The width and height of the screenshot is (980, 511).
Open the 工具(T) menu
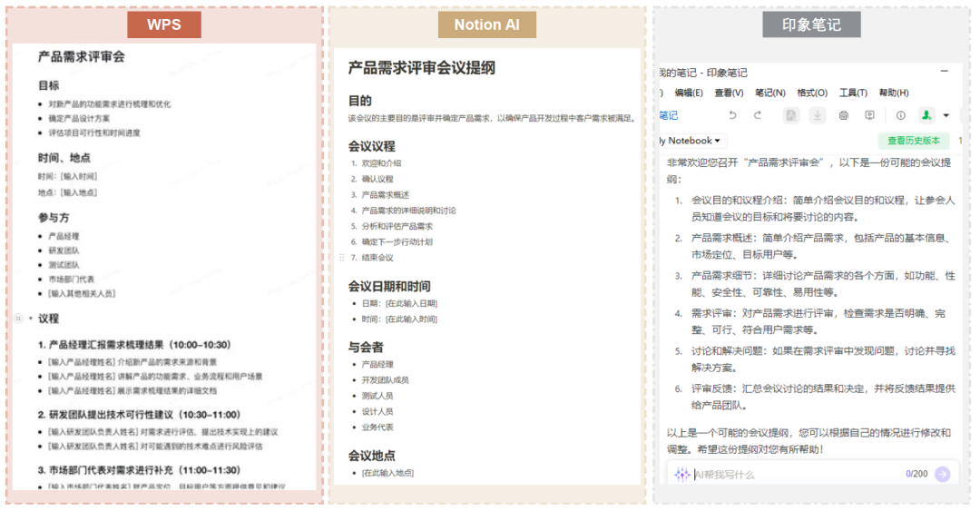pyautogui.click(x=853, y=93)
